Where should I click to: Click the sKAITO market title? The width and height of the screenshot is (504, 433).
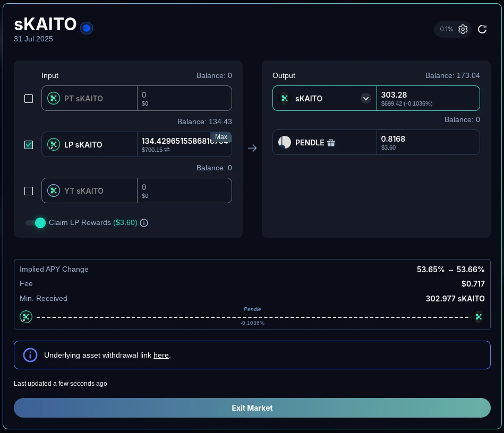[x=45, y=24]
